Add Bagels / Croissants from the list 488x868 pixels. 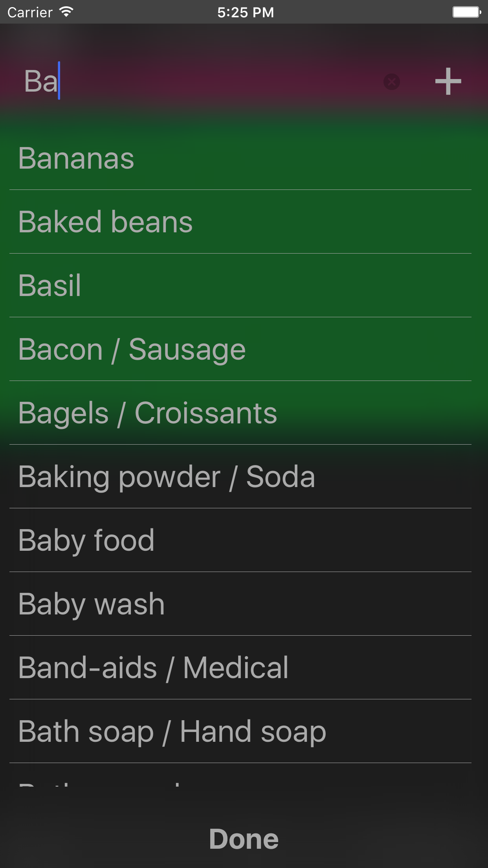[x=147, y=413]
